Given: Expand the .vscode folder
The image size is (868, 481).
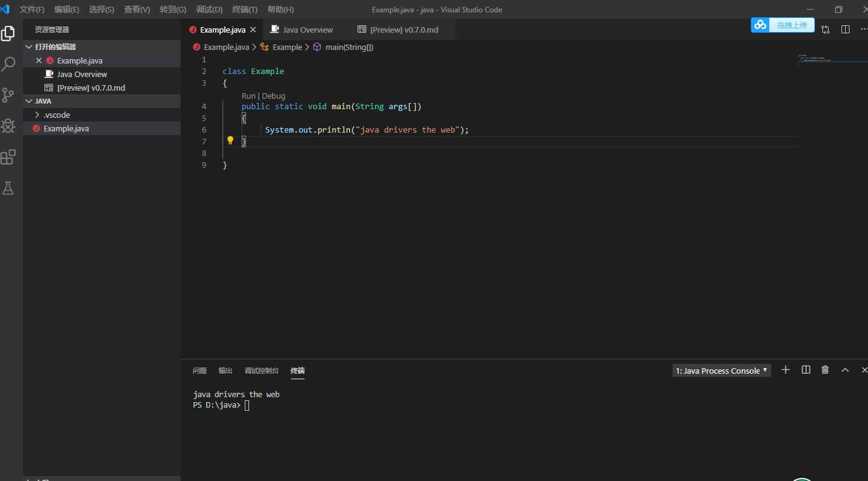Looking at the screenshot, I should tap(102, 115).
